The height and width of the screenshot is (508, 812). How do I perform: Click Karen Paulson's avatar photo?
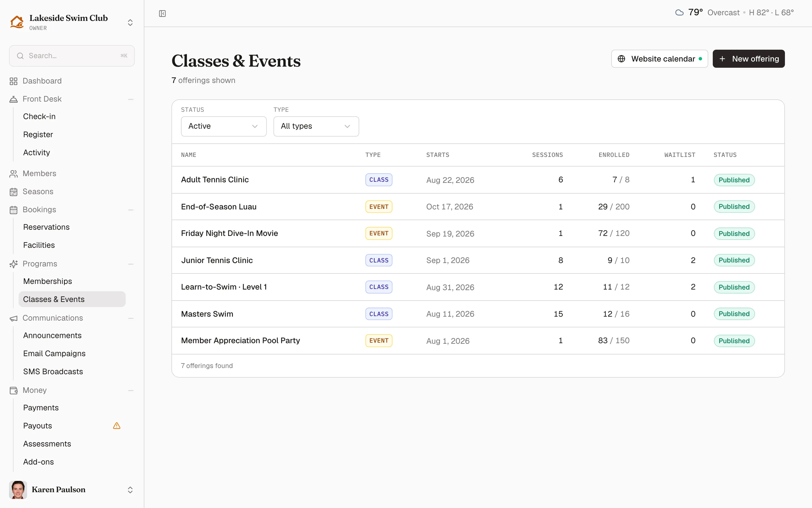(18, 490)
